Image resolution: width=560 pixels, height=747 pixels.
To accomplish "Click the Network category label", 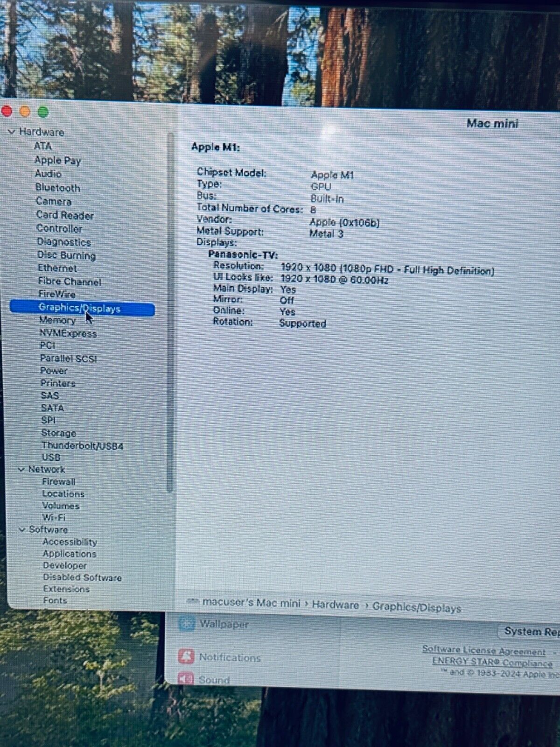I will (47, 469).
